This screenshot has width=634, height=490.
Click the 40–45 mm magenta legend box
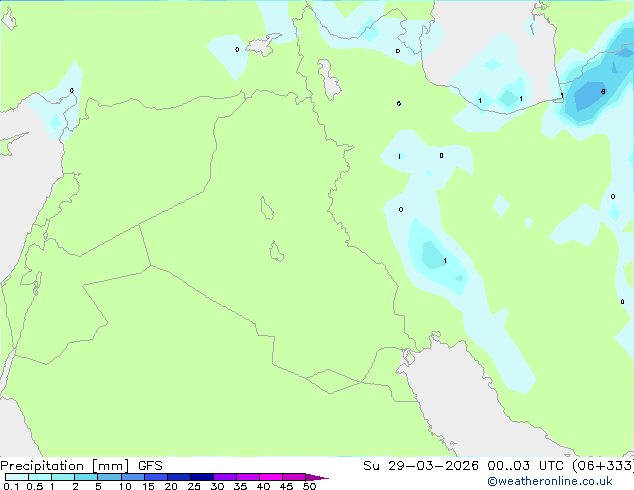pos(271,477)
